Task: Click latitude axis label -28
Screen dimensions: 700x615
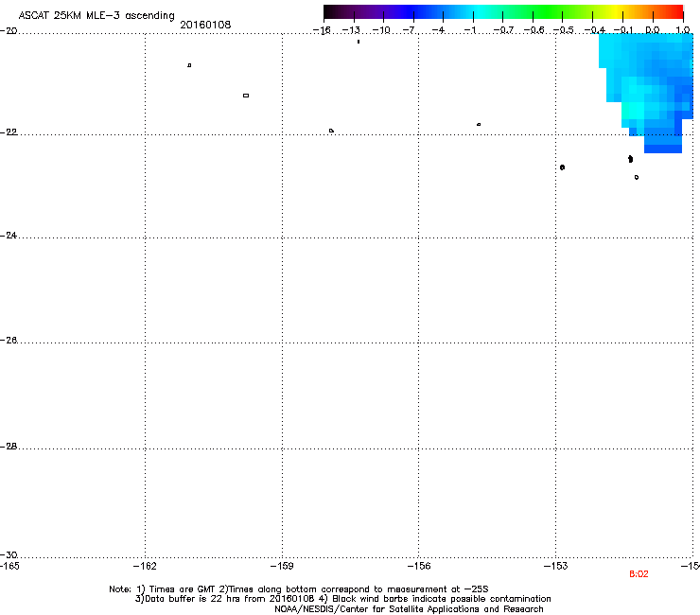Action: (9, 447)
